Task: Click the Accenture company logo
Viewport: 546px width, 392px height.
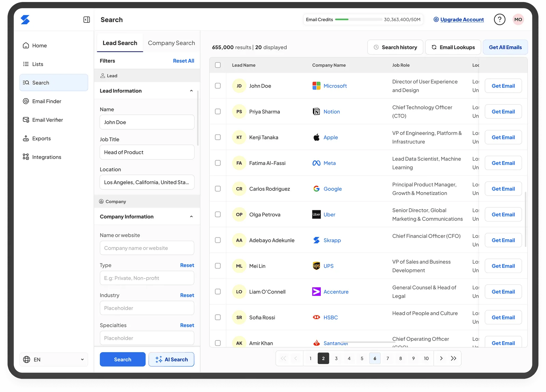Action: point(316,292)
